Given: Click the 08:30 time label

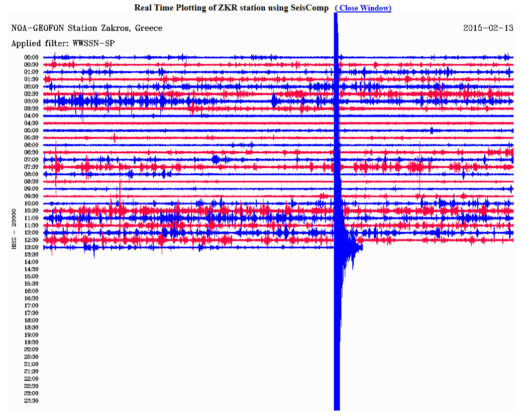Looking at the screenshot, I should coord(31,182).
